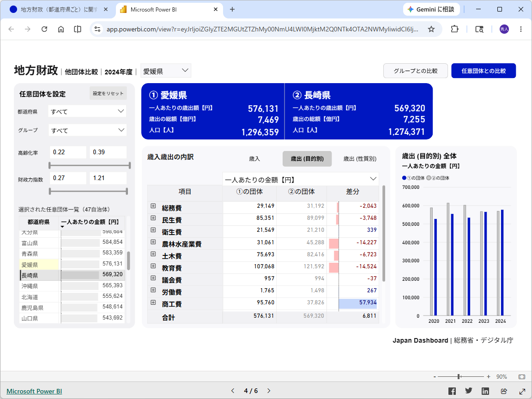Expand the 総務費 row

point(153,206)
